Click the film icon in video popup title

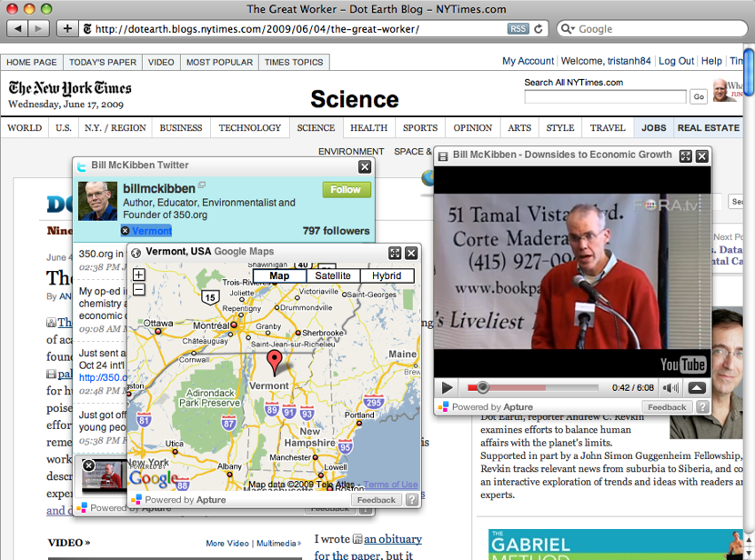coord(443,155)
